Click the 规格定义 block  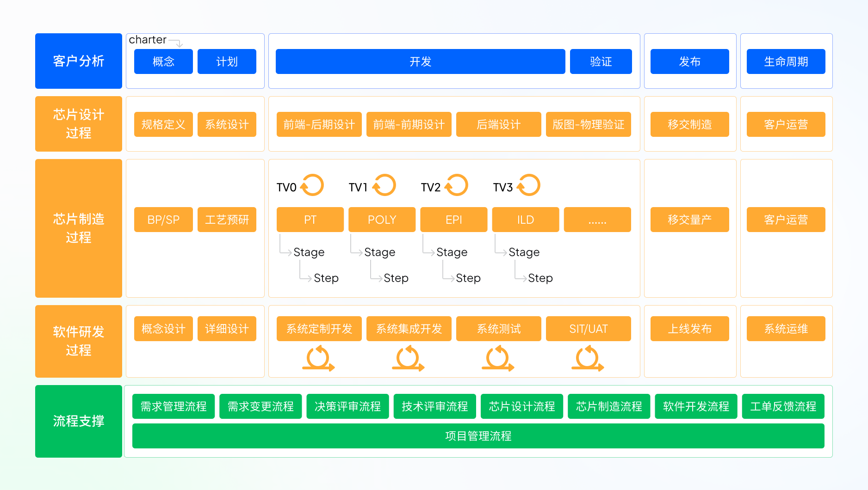(163, 124)
